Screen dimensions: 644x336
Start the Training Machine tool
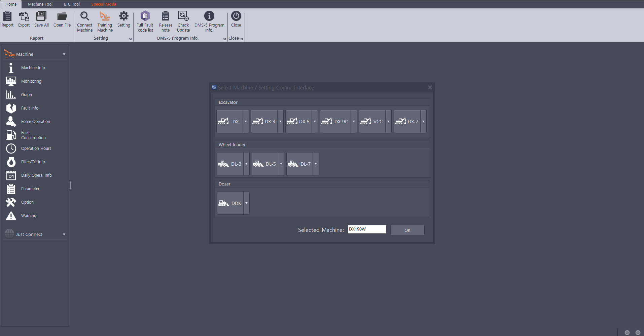[x=105, y=22]
